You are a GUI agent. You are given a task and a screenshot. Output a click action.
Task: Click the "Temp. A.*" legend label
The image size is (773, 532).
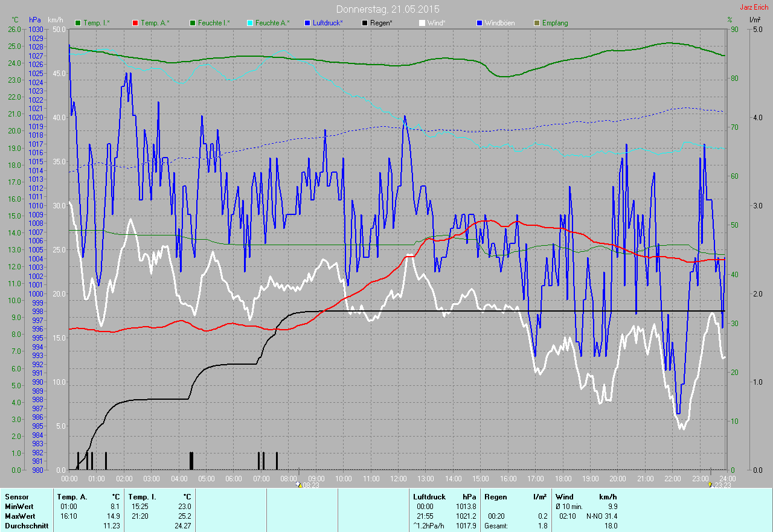point(155,23)
